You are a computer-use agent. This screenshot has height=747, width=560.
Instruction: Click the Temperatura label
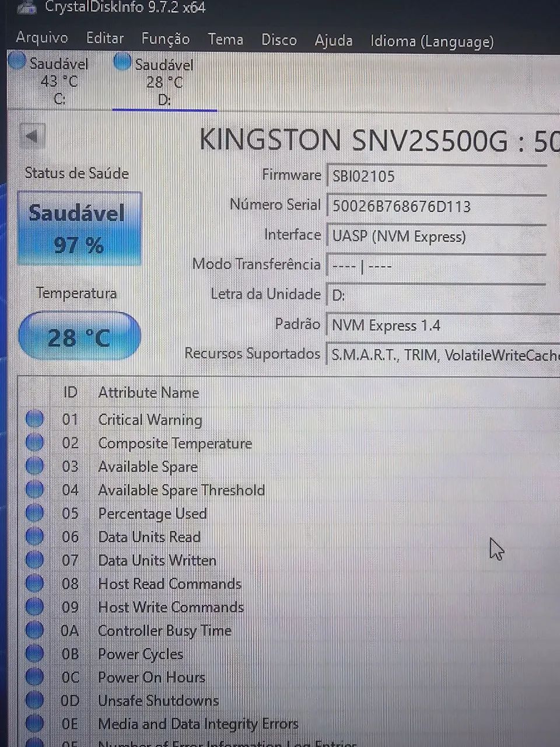click(76, 293)
